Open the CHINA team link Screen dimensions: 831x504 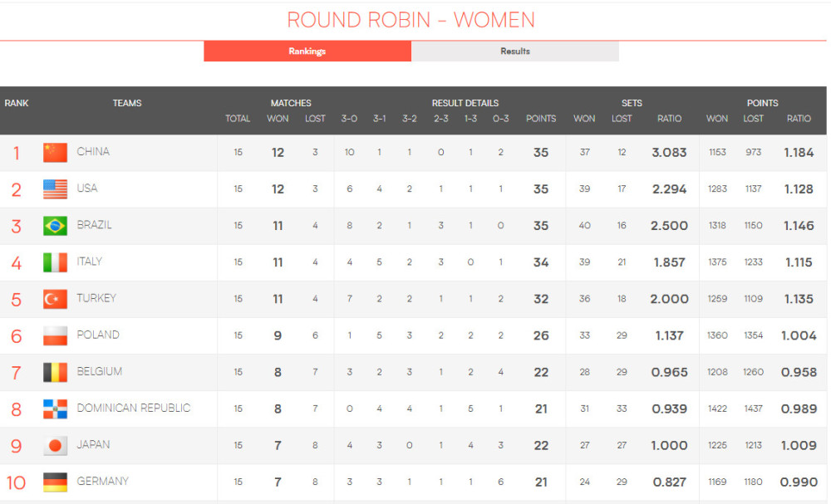pyautogui.click(x=93, y=152)
